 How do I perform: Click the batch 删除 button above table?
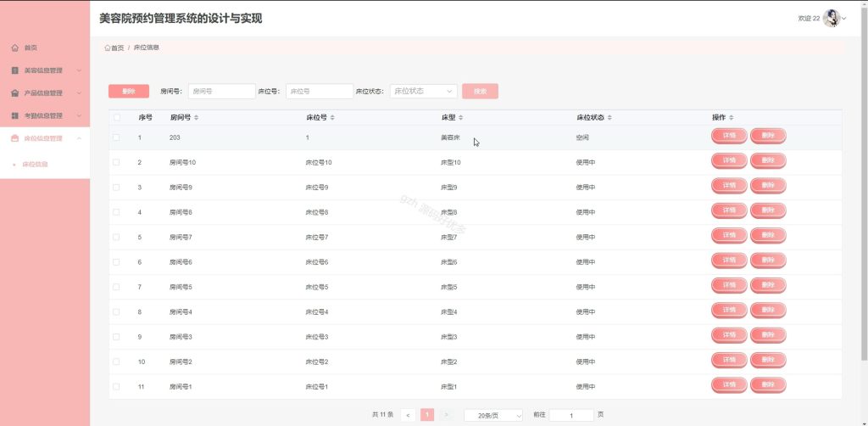(x=129, y=92)
